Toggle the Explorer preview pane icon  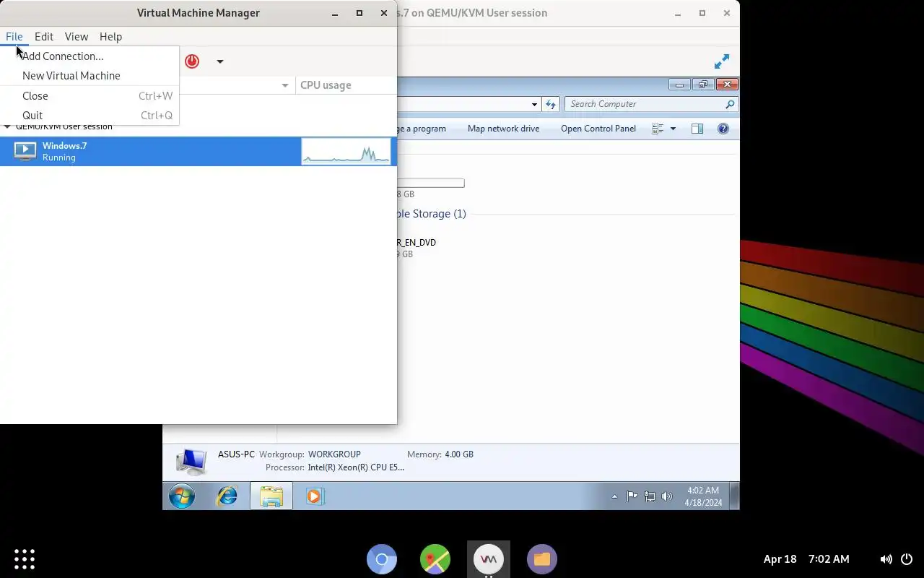697,129
